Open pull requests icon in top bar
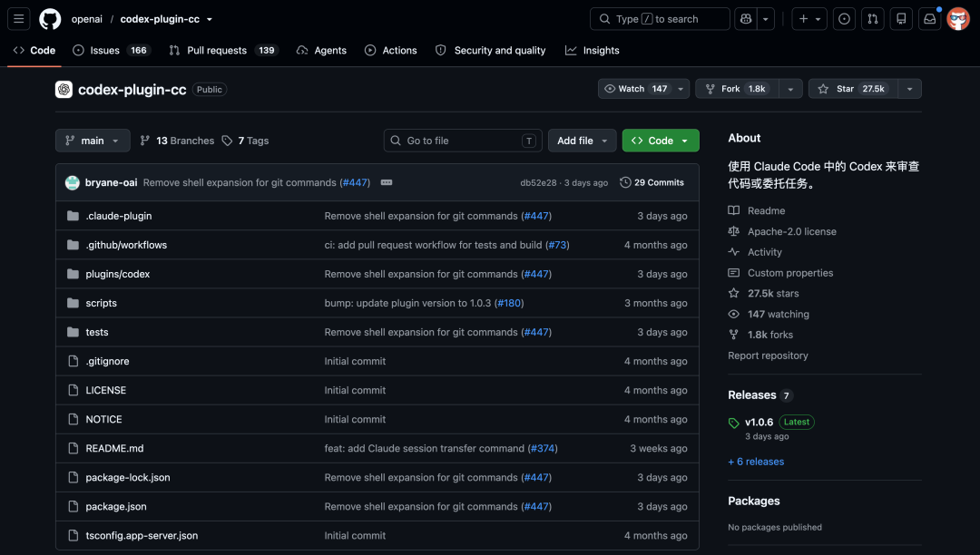This screenshot has height=555, width=980. point(873,19)
